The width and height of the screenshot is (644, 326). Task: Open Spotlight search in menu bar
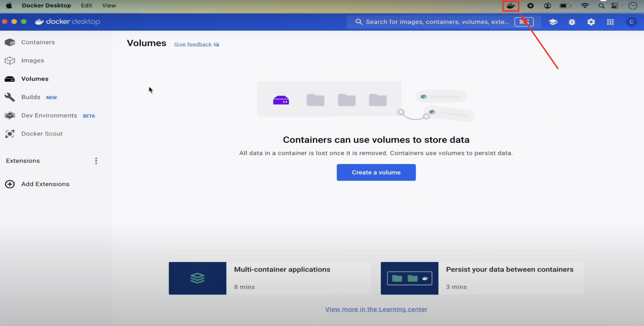click(601, 6)
